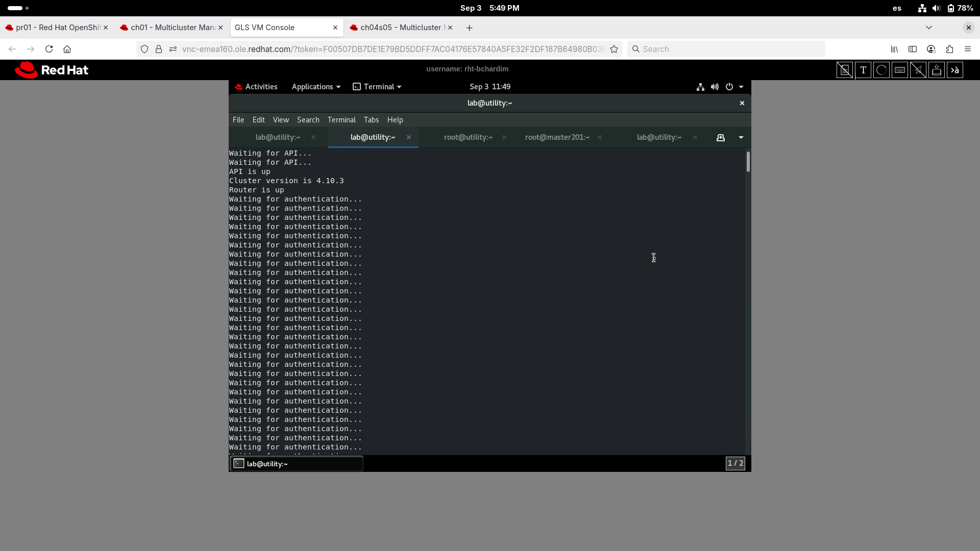
Task: Click the GNOME network icon in top bar
Action: [700, 87]
